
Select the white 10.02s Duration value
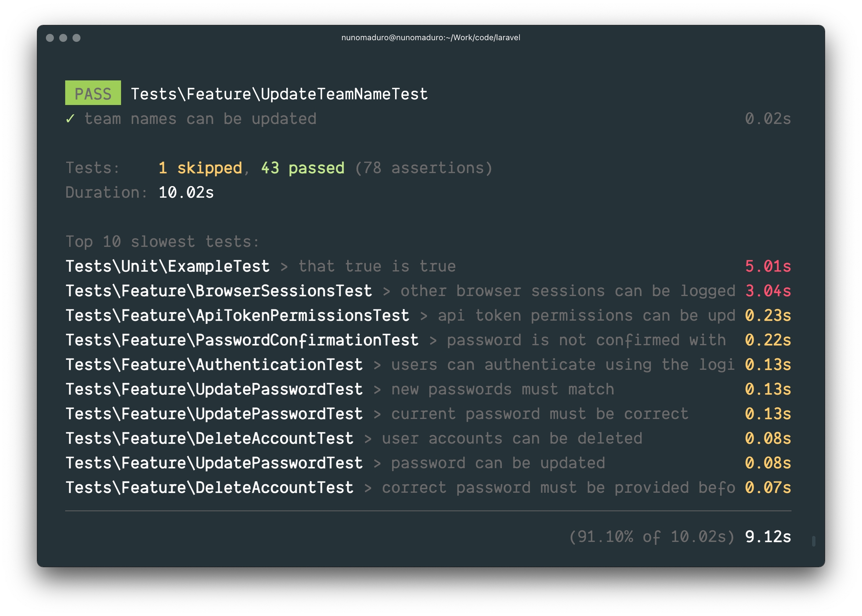point(186,192)
